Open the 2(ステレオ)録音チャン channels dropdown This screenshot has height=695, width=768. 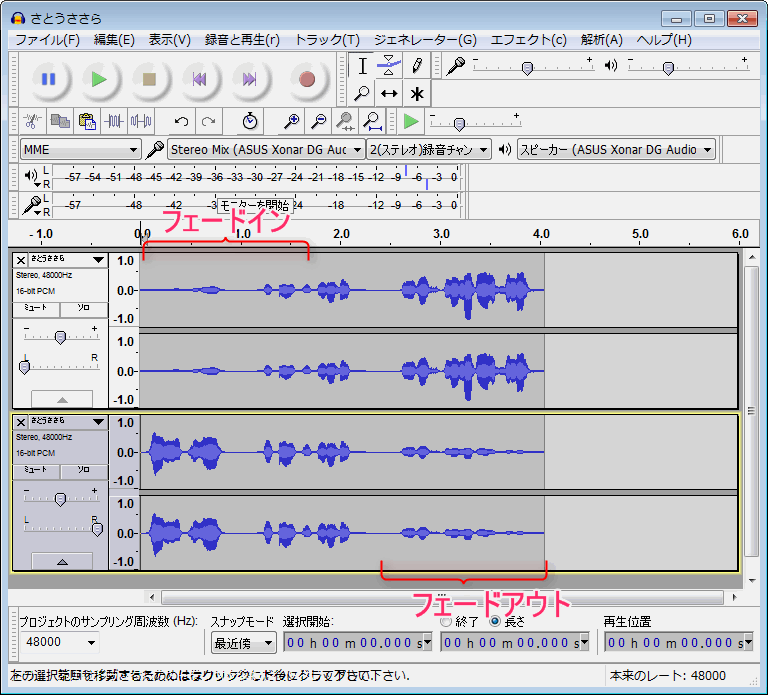point(428,149)
